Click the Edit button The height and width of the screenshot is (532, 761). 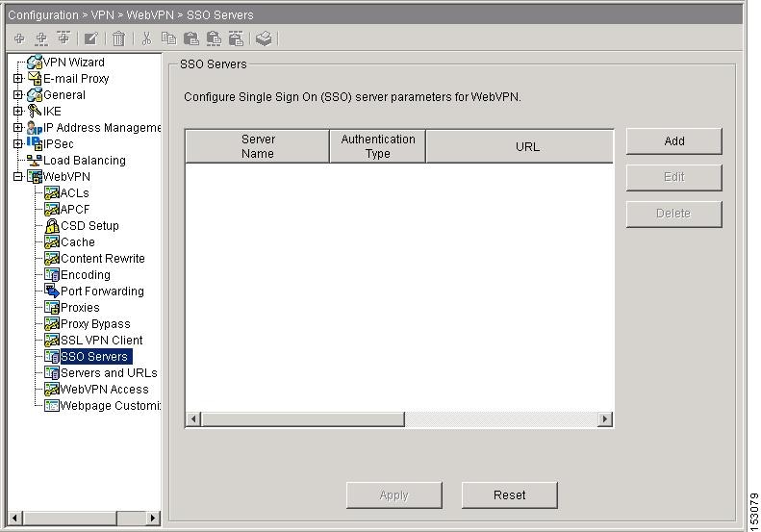coord(674,177)
